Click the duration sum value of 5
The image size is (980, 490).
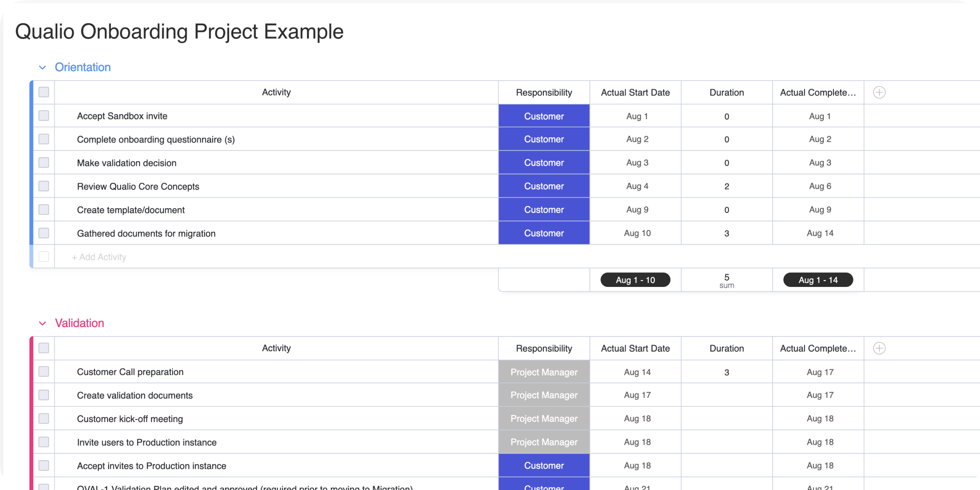(x=726, y=278)
